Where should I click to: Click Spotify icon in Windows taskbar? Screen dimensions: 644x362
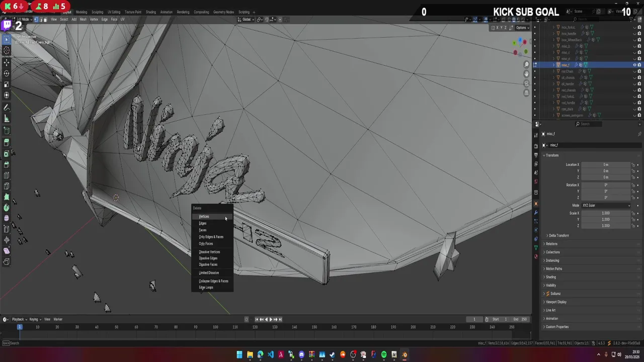click(x=384, y=354)
